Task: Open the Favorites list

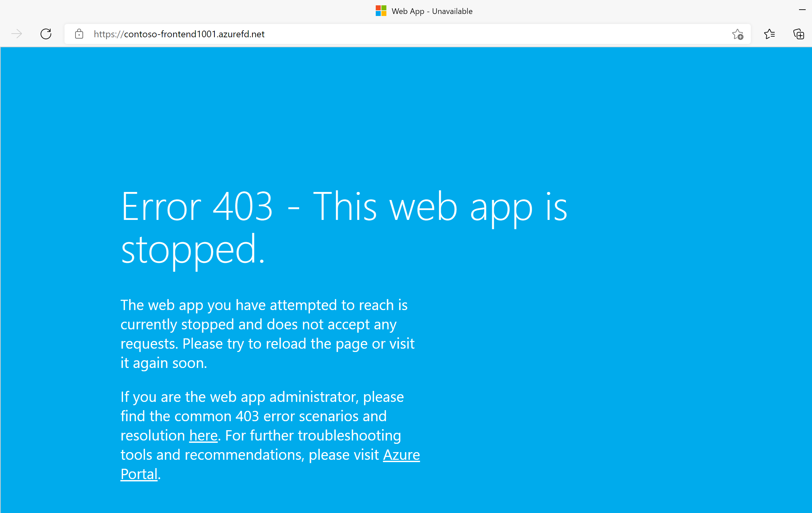Action: pos(769,34)
